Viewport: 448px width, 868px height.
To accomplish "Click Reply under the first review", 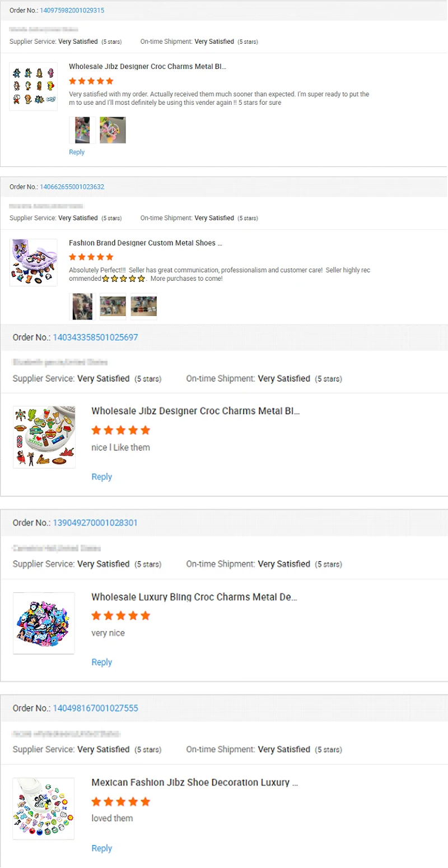I will [77, 152].
